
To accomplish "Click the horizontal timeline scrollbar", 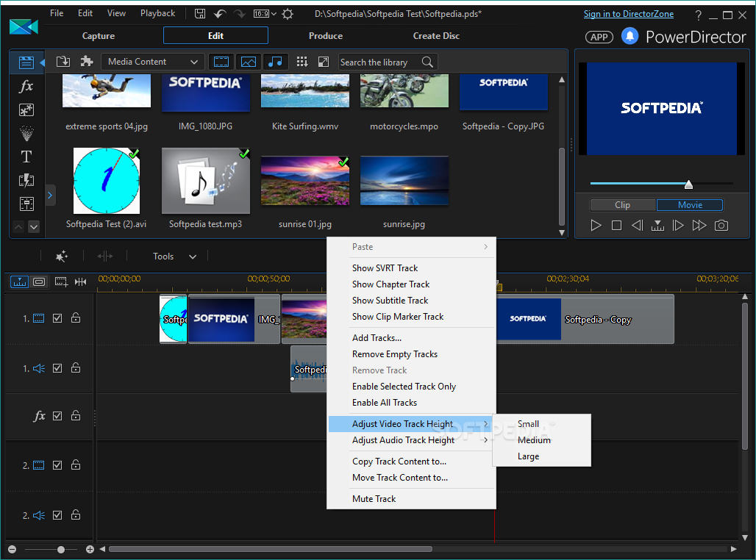I will [x=271, y=549].
